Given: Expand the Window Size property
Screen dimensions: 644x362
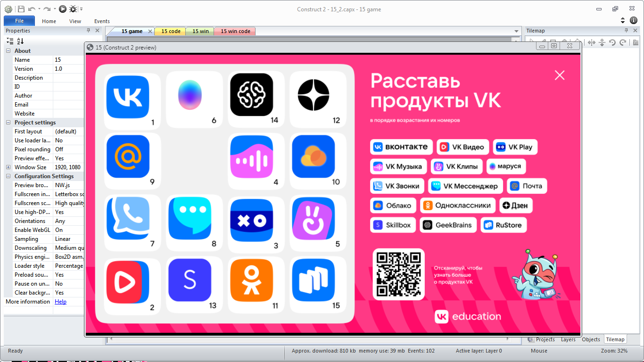Looking at the screenshot, I should click(8, 167).
